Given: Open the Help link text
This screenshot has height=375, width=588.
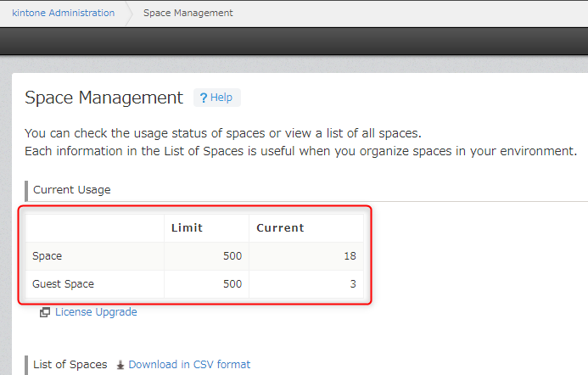Looking at the screenshot, I should [x=221, y=98].
